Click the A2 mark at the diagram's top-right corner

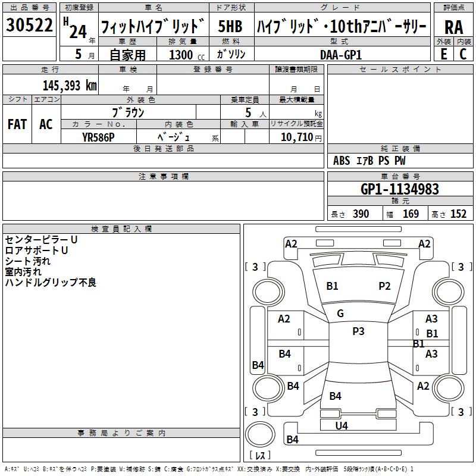click(x=424, y=244)
